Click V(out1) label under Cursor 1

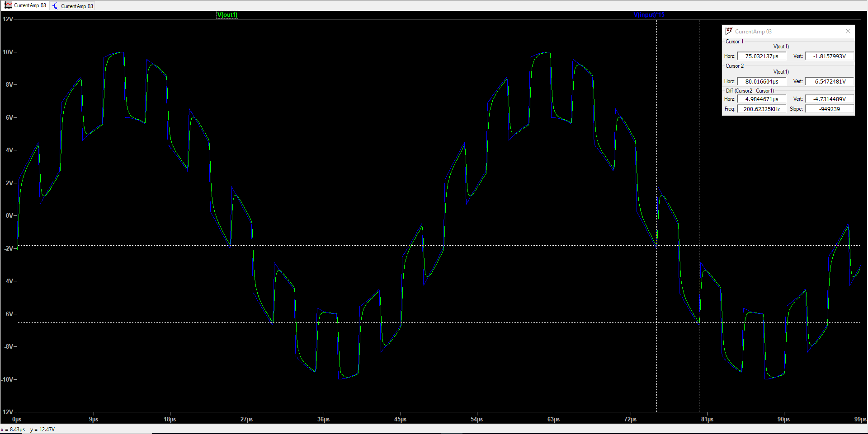point(781,47)
